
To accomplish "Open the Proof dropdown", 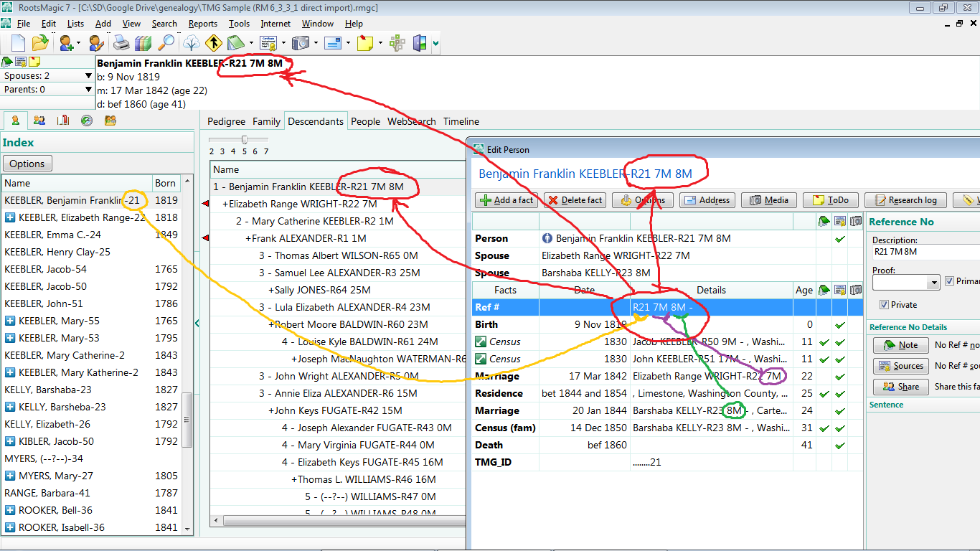I will tap(934, 283).
